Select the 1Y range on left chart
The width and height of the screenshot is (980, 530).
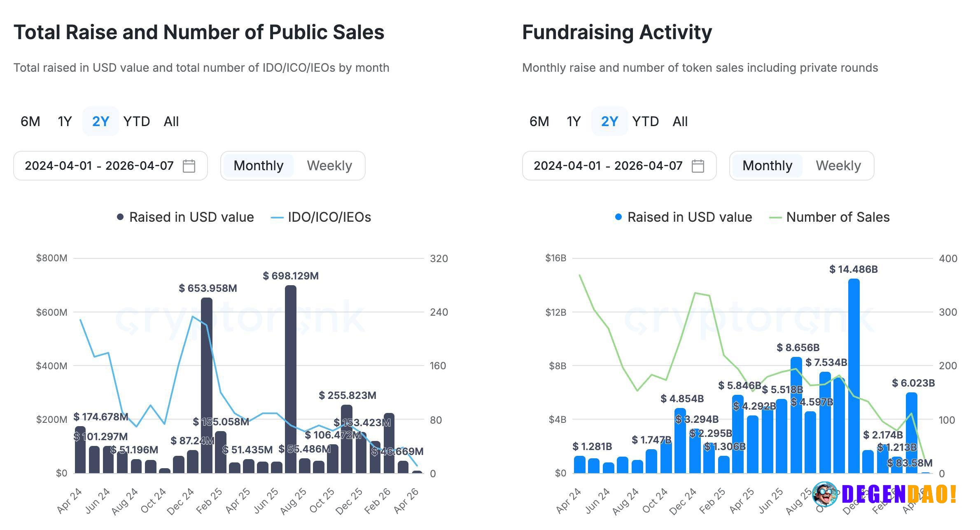point(64,121)
